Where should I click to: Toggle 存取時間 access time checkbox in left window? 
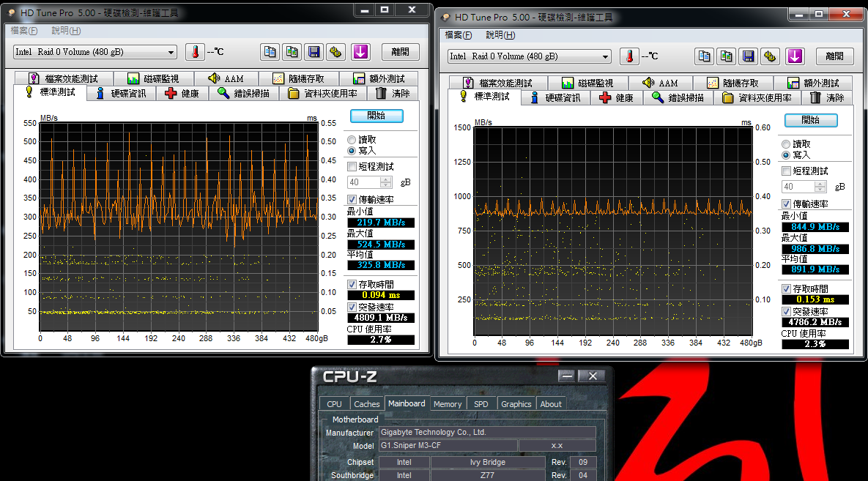click(352, 285)
